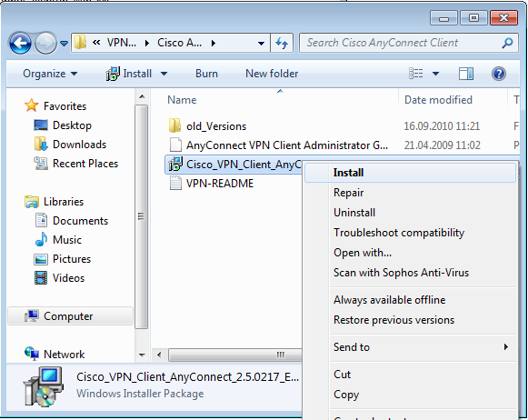
Task: Expand the Organize dropdown
Action: tap(50, 74)
